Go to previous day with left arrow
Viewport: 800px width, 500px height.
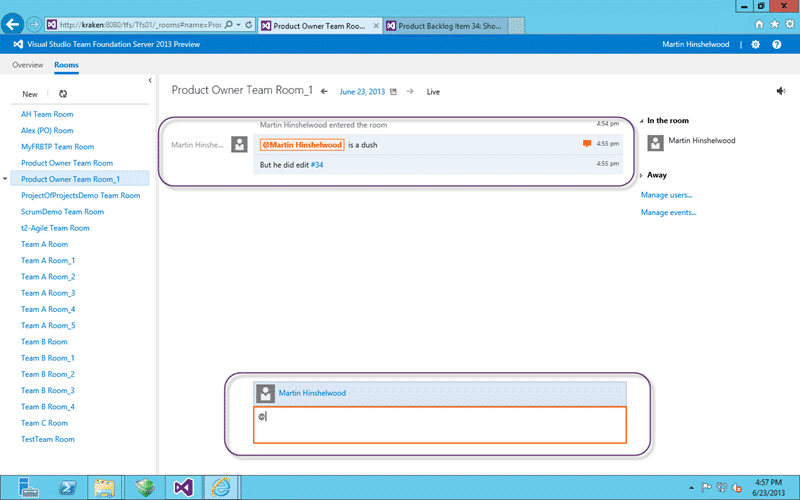[x=324, y=92]
